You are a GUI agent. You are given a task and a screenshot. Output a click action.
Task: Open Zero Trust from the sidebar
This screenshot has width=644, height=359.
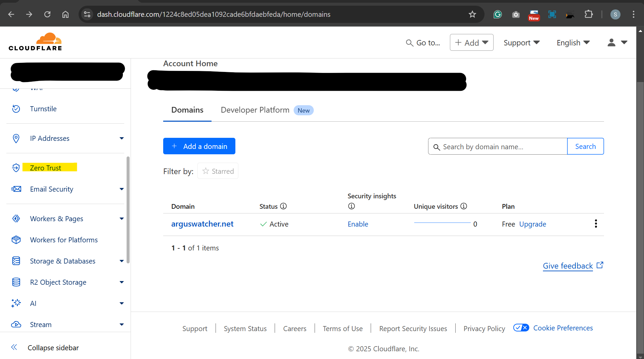pyautogui.click(x=46, y=168)
